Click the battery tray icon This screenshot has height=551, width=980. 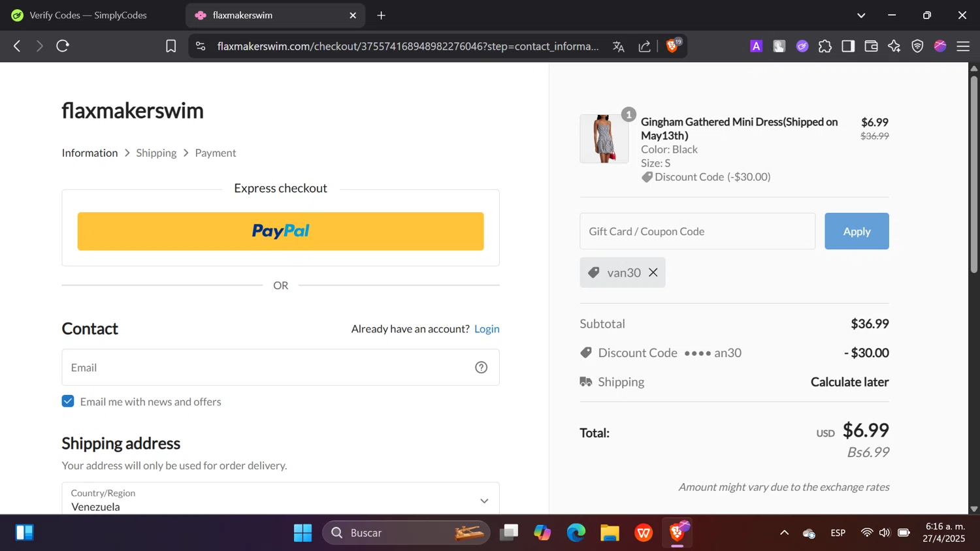click(904, 533)
